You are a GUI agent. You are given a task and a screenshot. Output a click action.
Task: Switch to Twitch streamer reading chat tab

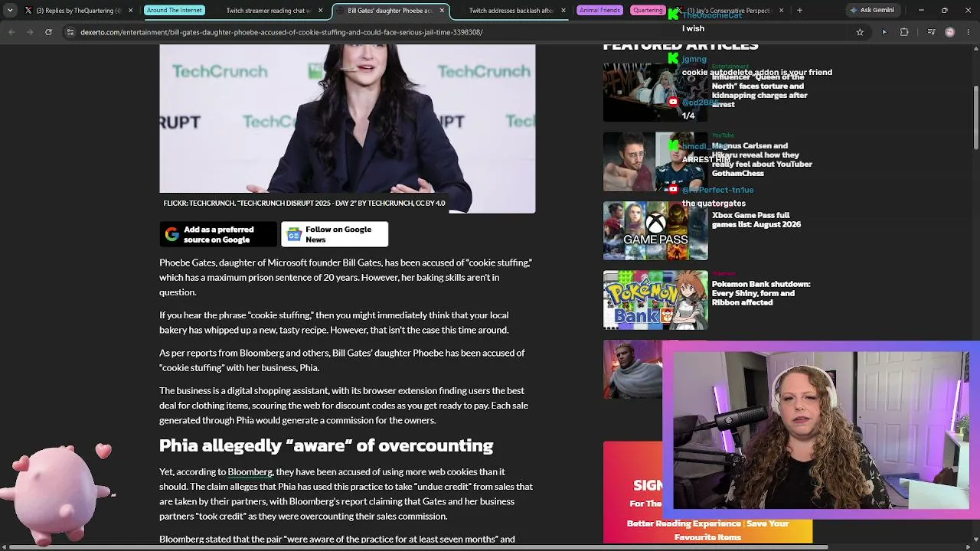268,11
